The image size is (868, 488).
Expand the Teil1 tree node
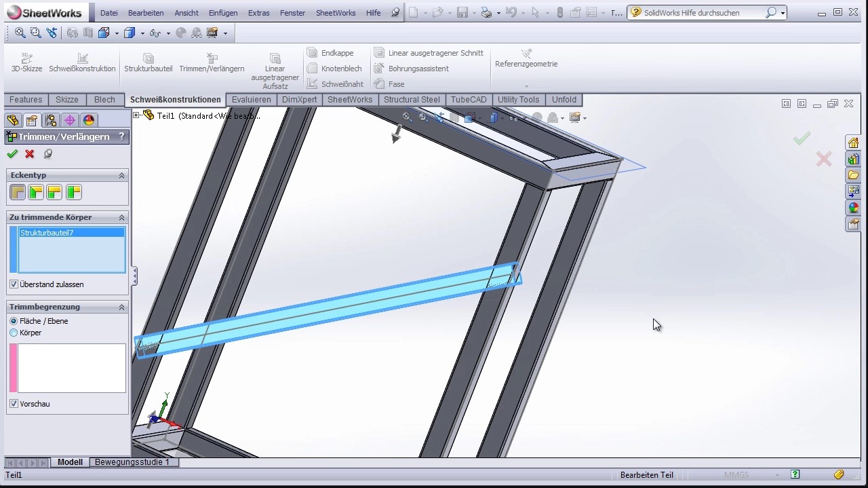pos(136,115)
